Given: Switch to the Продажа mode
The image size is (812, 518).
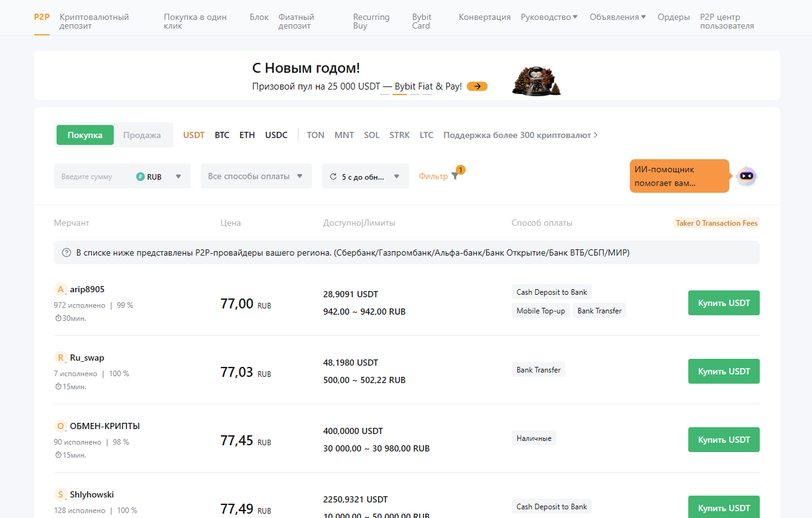Looking at the screenshot, I should pyautogui.click(x=143, y=134).
